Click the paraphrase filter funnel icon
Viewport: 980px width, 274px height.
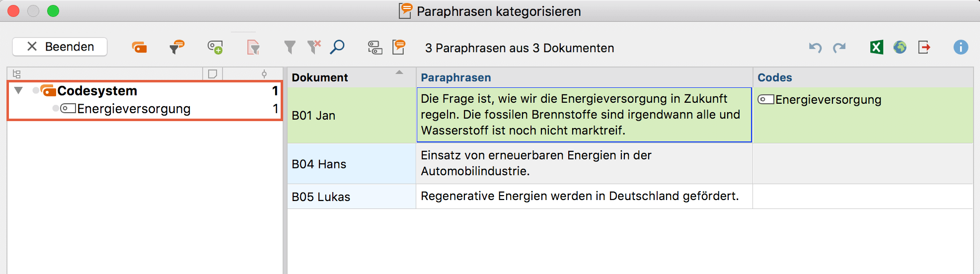pyautogui.click(x=177, y=47)
